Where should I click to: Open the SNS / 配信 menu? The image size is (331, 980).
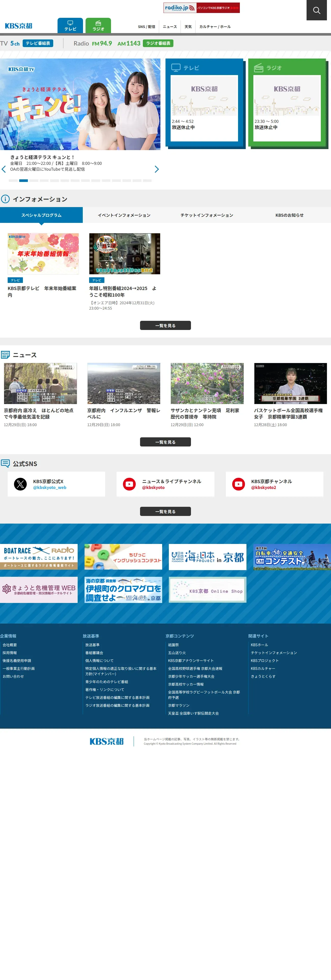146,27
